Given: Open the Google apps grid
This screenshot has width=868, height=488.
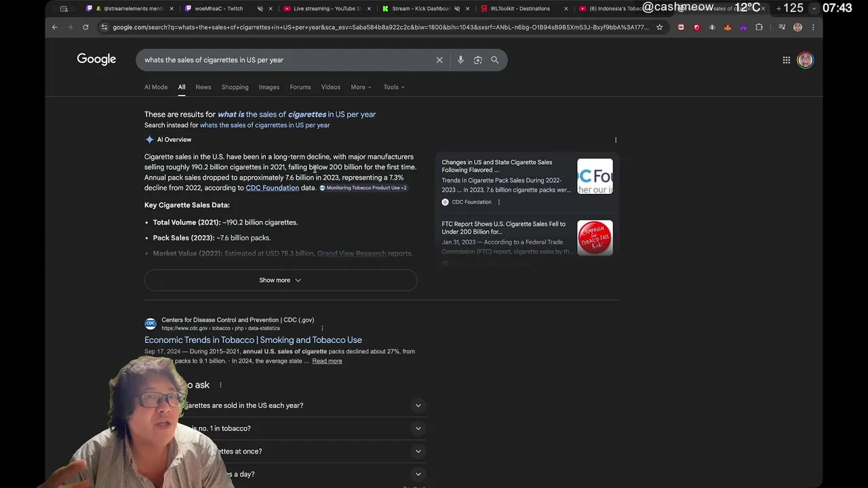Looking at the screenshot, I should coord(786,60).
